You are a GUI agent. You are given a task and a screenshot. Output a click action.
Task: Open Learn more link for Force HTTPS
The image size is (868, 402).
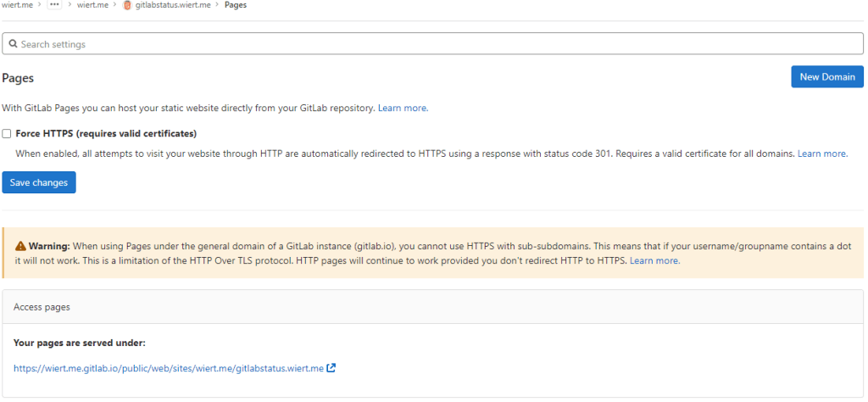click(x=822, y=154)
